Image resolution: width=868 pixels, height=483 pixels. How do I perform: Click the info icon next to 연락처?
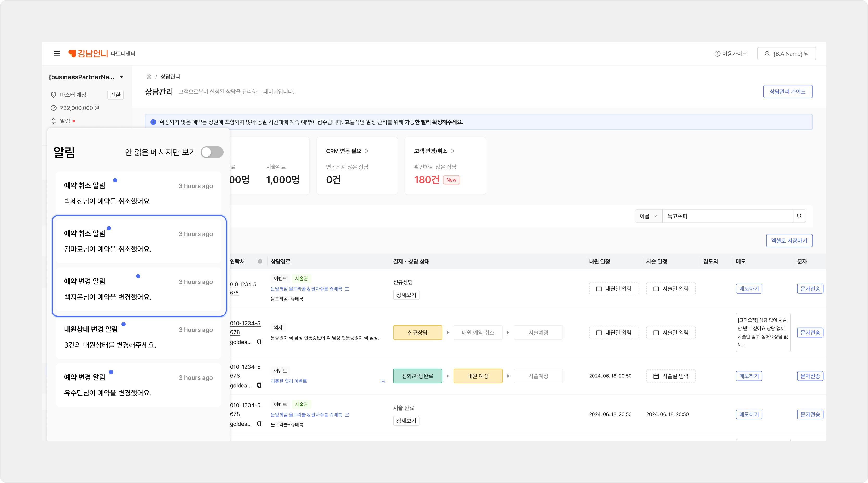[260, 262]
